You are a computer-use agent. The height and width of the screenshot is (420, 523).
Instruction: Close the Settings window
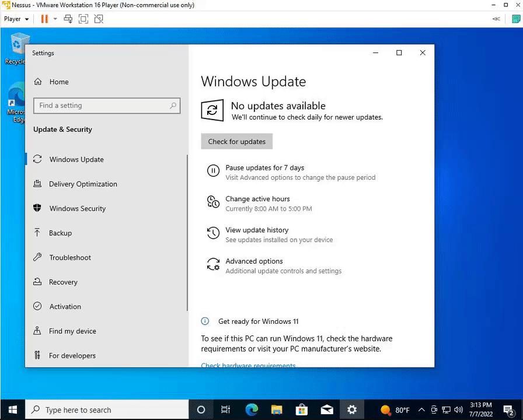[423, 52]
